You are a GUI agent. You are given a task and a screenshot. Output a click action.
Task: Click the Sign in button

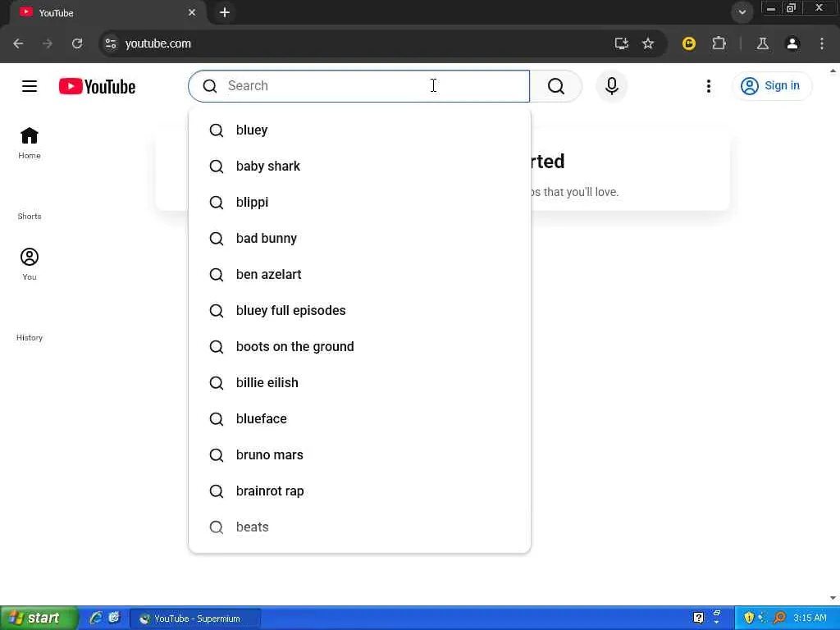click(771, 85)
